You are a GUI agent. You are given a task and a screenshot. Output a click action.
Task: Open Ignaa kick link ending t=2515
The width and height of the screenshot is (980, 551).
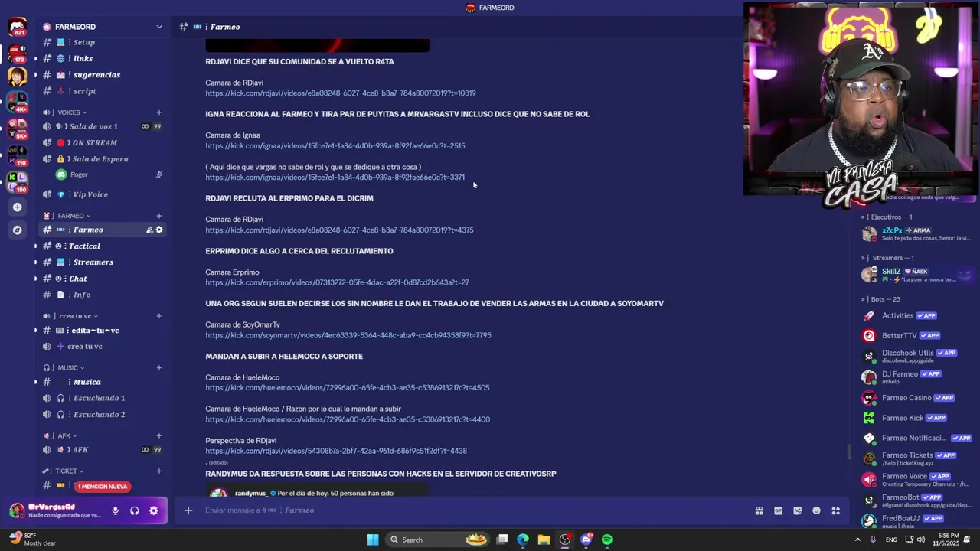pos(335,145)
